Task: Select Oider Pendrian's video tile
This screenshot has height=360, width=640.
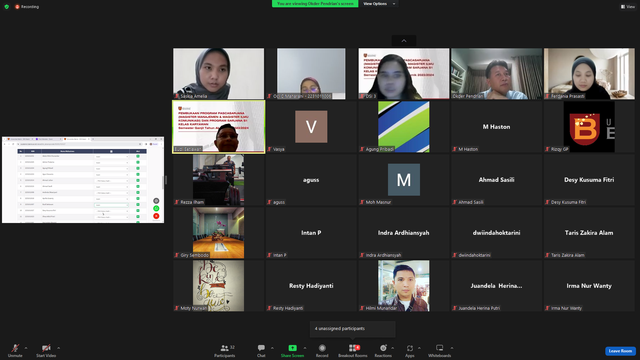Action: point(496,73)
